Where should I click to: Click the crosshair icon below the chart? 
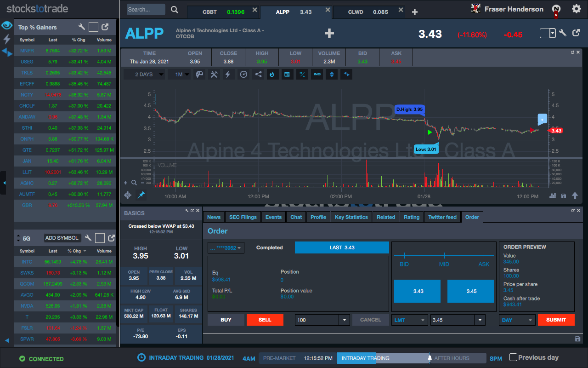pos(128,195)
